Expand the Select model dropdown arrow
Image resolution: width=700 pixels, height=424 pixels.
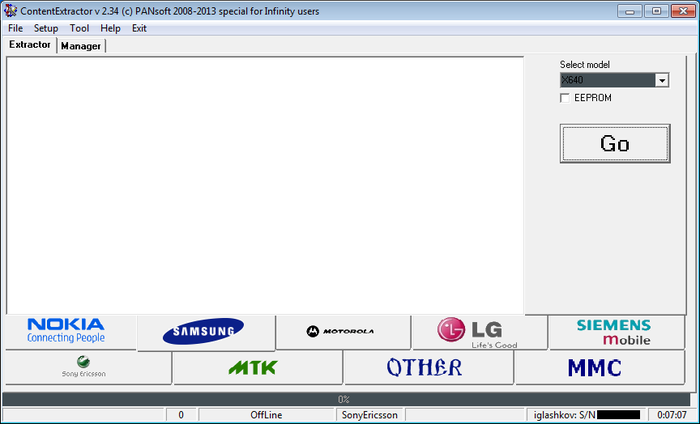click(662, 80)
